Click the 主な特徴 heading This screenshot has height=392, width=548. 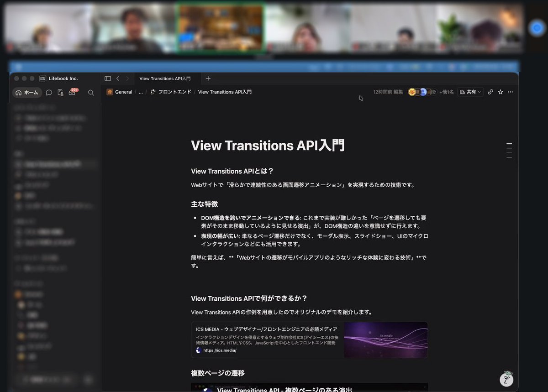pyautogui.click(x=204, y=204)
